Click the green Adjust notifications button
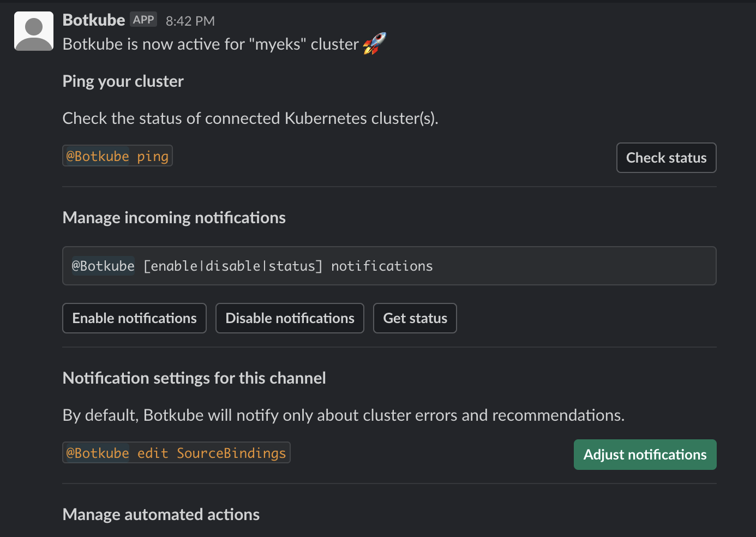756x537 pixels. click(x=645, y=455)
